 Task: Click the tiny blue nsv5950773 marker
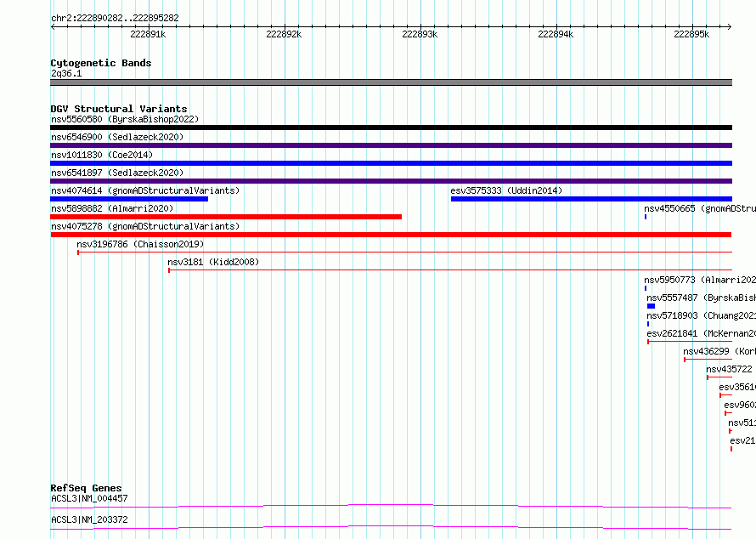tap(646, 288)
